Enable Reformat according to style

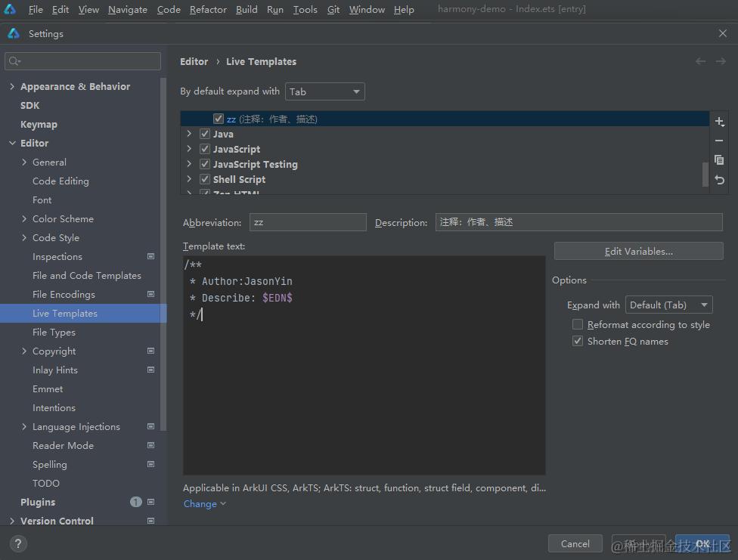(578, 324)
